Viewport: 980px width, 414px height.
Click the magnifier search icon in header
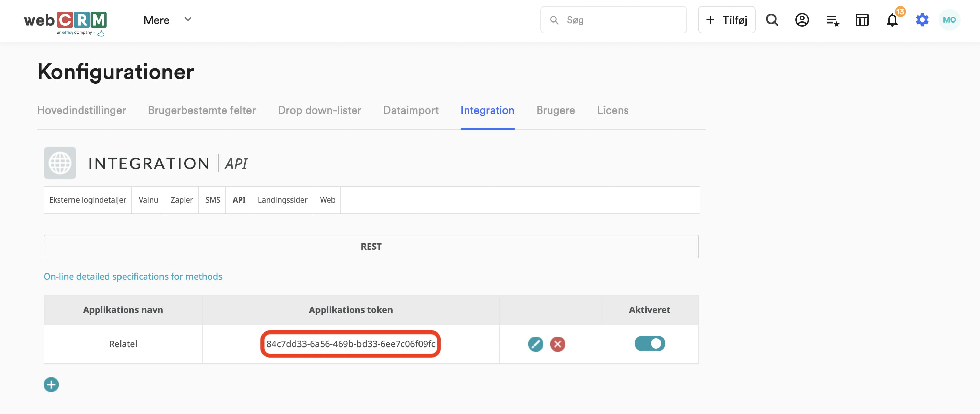(x=771, y=20)
